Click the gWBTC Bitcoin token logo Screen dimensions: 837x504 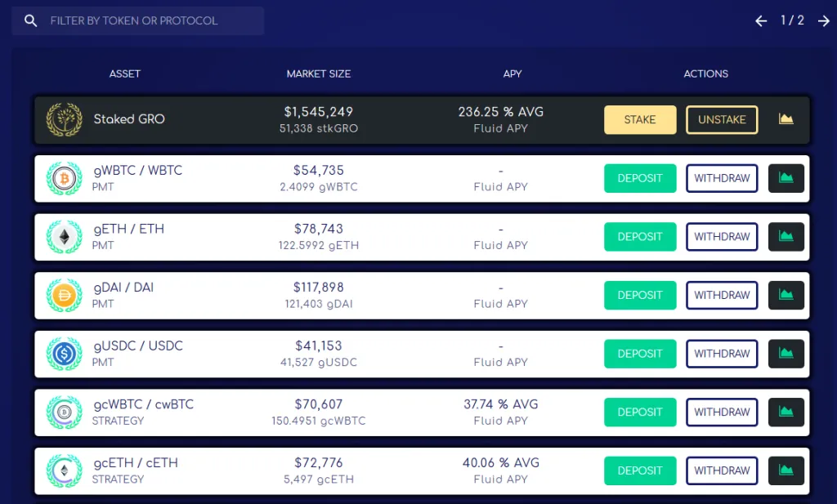click(64, 178)
